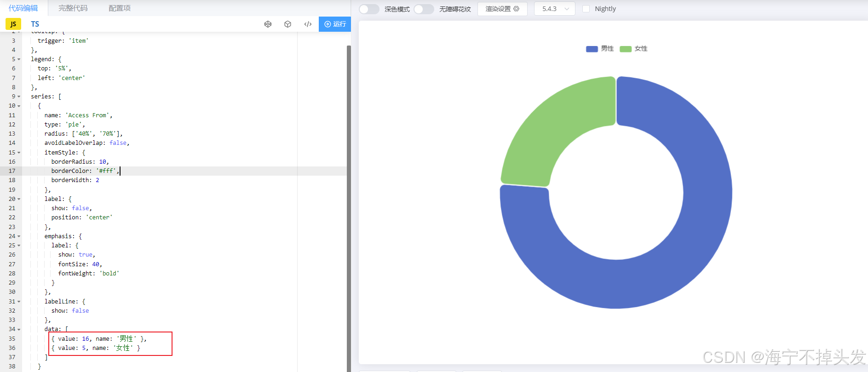
Task: Click the type: 'pie' code line
Action: (x=64, y=125)
